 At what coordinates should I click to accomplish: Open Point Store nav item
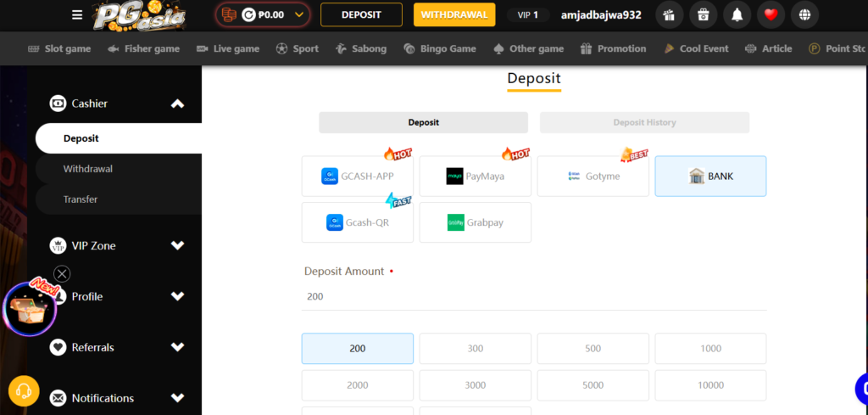837,48
